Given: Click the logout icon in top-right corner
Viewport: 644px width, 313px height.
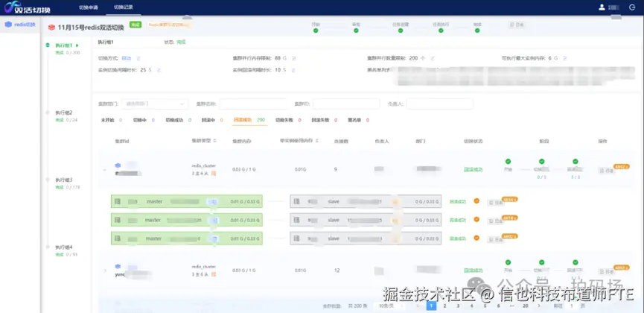Looking at the screenshot, I should (631, 7).
